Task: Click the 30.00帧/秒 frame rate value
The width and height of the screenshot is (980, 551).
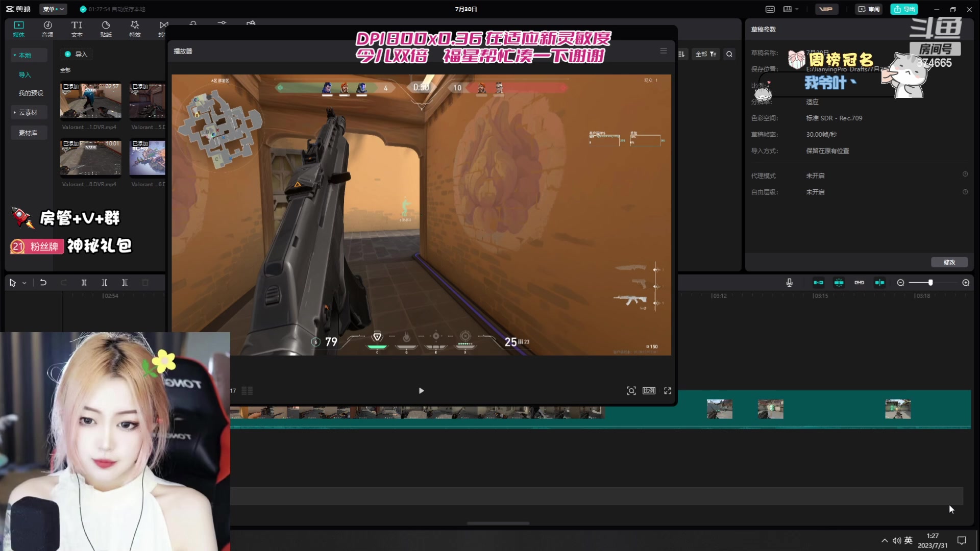Action: pos(821,135)
